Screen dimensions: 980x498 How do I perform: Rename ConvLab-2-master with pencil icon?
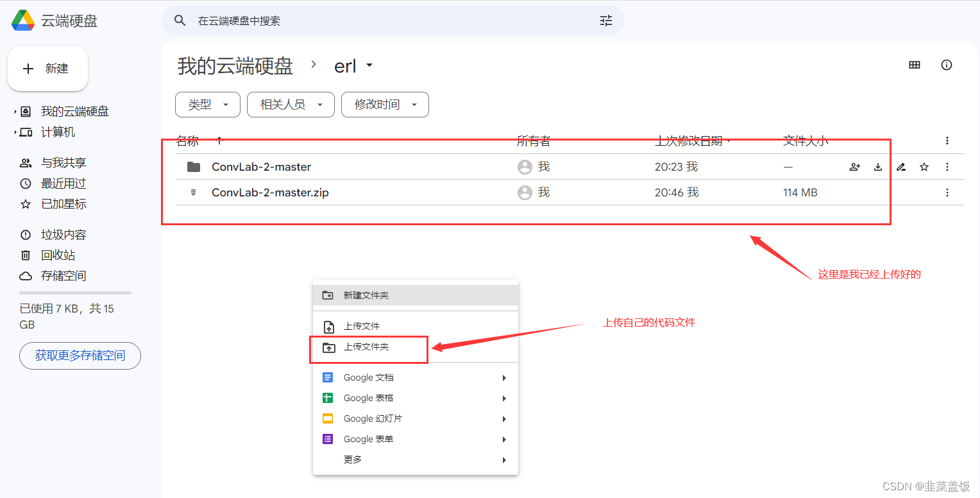pos(901,167)
